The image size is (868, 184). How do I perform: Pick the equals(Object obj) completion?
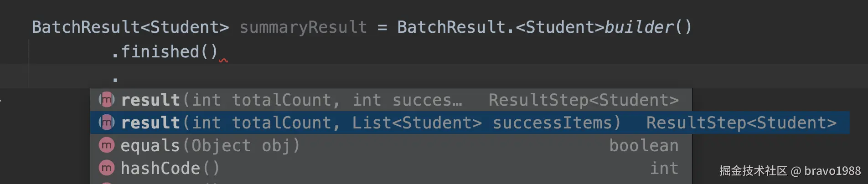[x=210, y=145]
